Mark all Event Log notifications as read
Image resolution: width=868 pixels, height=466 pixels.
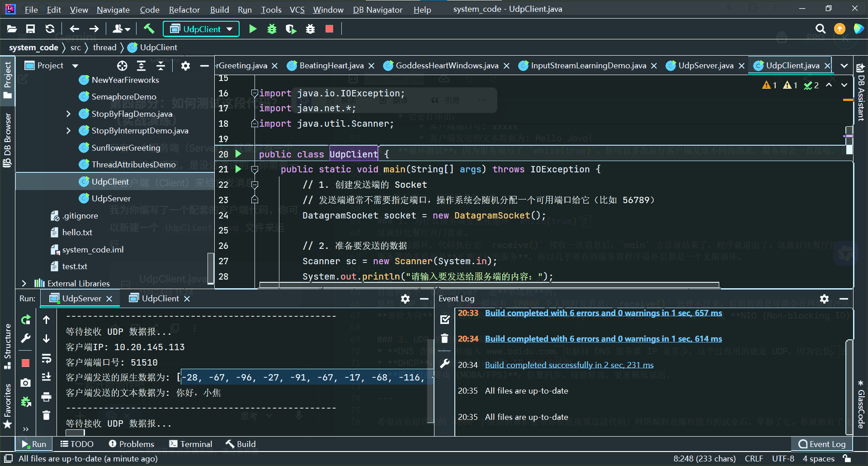[x=445, y=320]
